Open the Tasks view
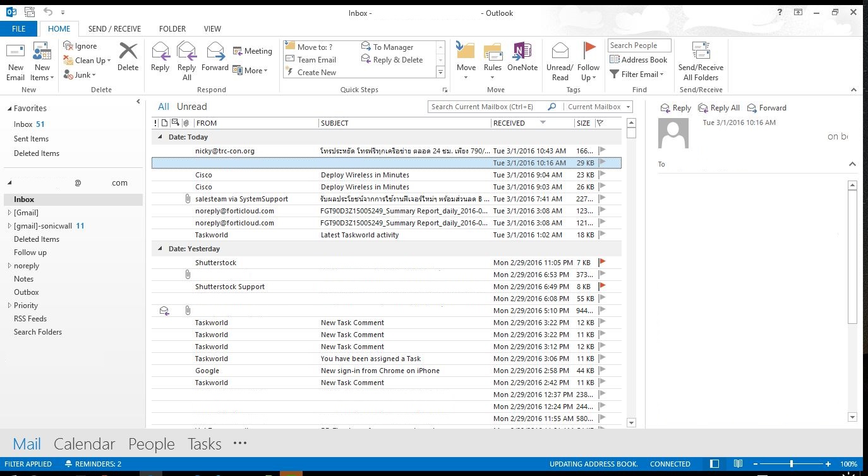The height and width of the screenshot is (476, 868). tap(204, 444)
